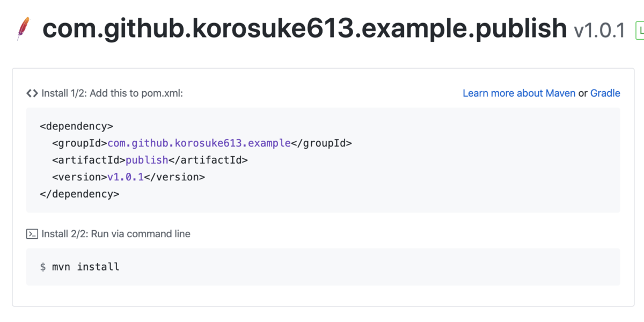Select the v1.0.1 version label in the header

tap(600, 31)
